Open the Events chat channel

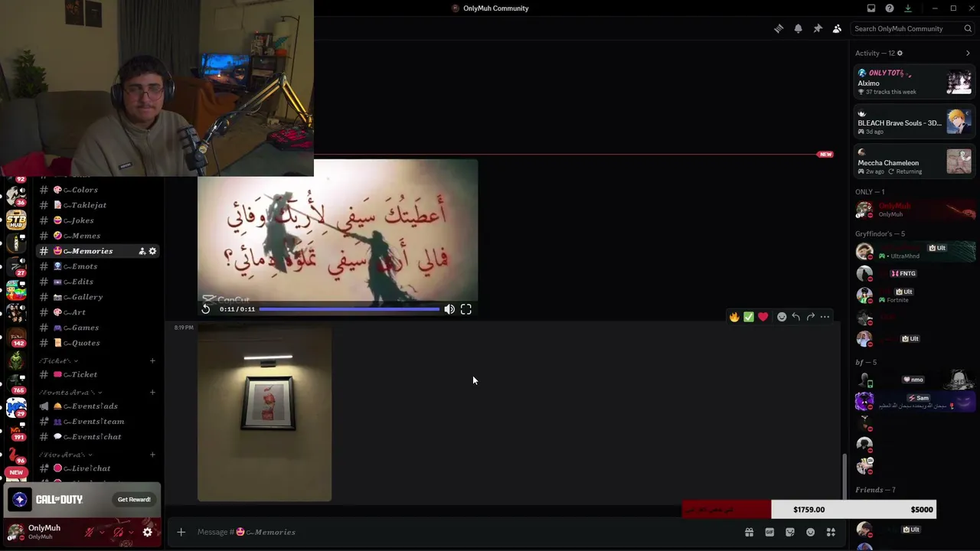pyautogui.click(x=98, y=437)
